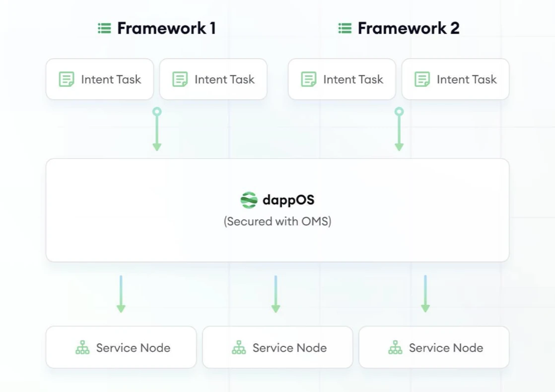Click the note icon in Framework 2's second Intent Task

coord(422,79)
